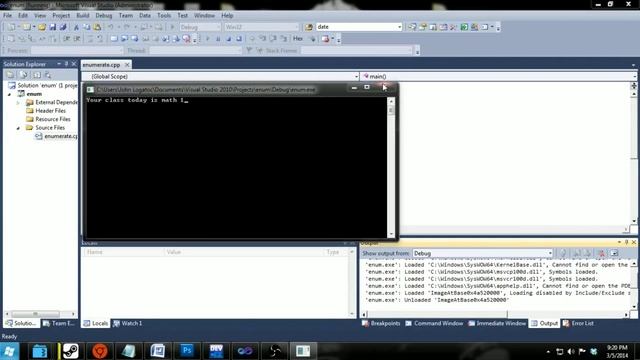
Task: Open the Help menu
Action: (x=227, y=16)
